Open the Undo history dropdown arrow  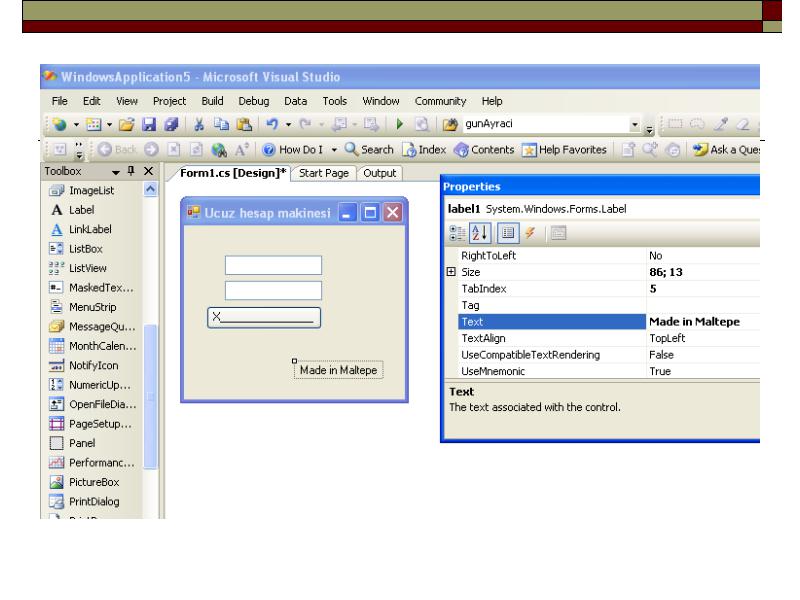pos(288,124)
